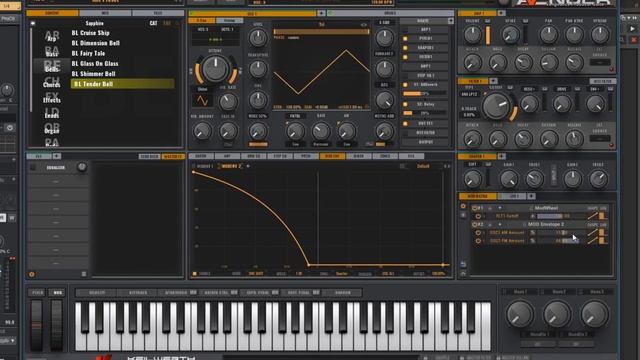Open the ZONES tab
The width and height of the screenshot is (640, 360).
[x=385, y=156]
